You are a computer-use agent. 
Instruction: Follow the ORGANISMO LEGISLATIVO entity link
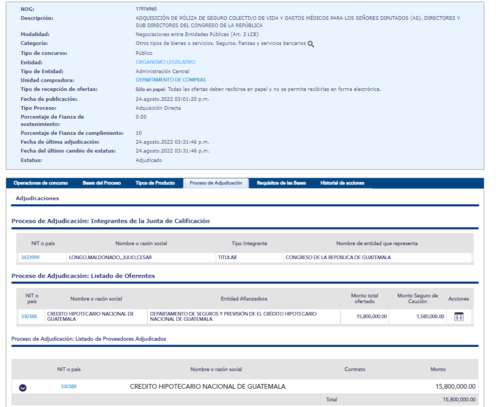coord(165,62)
